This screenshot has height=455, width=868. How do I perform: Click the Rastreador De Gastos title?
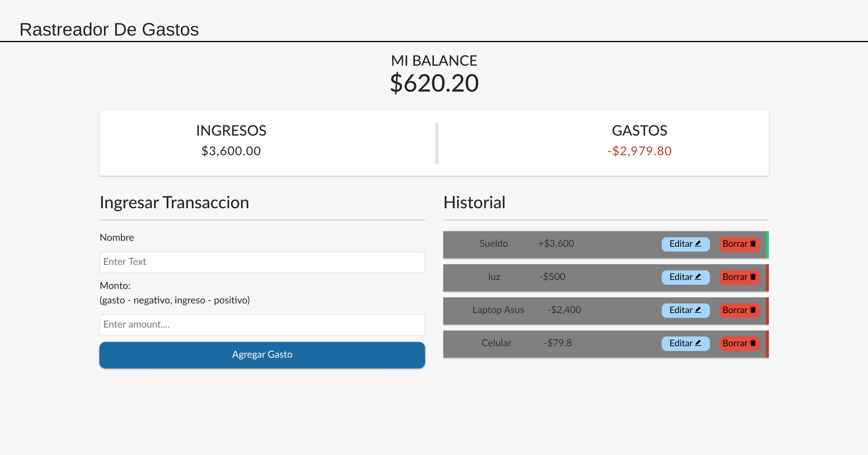pyautogui.click(x=109, y=30)
